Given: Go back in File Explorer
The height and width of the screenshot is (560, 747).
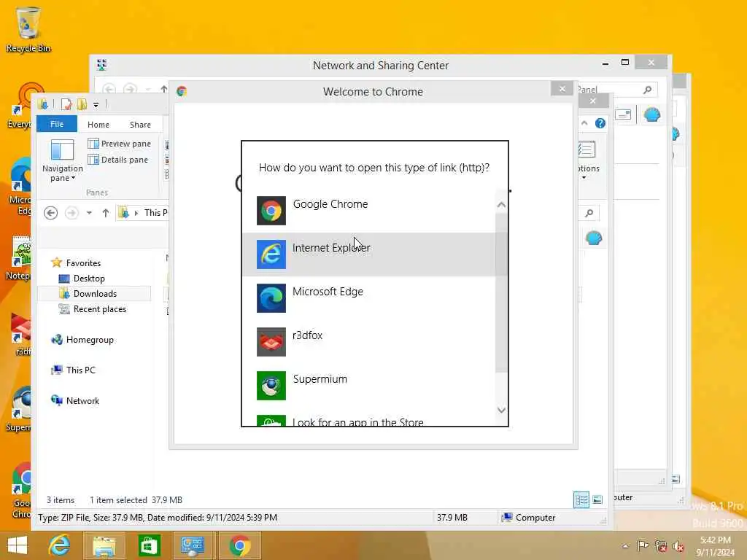Looking at the screenshot, I should (x=51, y=213).
